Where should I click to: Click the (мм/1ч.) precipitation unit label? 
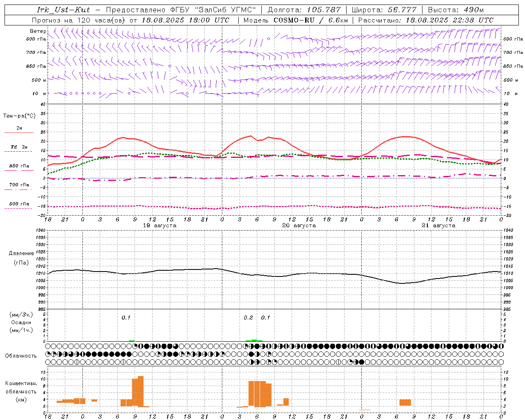coord(21,330)
